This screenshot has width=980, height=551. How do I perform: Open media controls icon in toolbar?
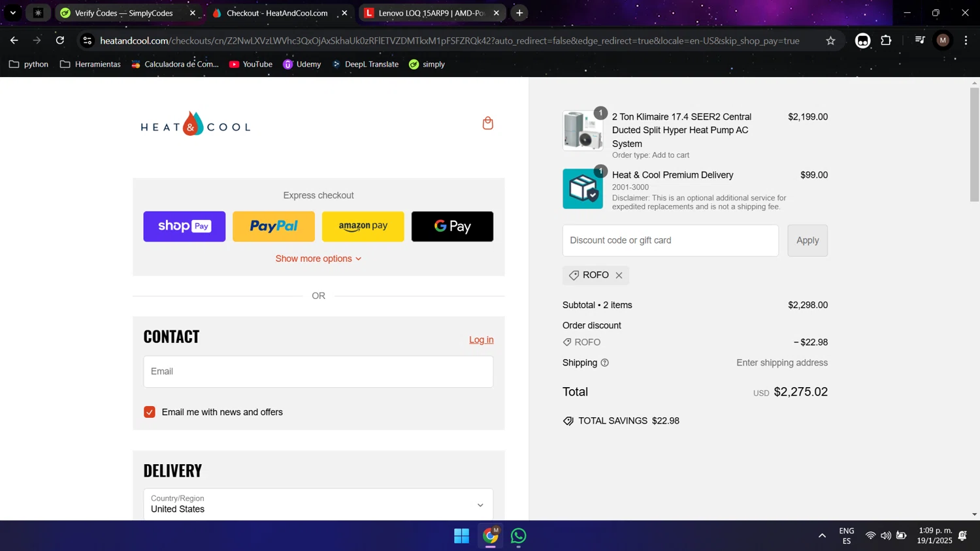[x=920, y=40]
